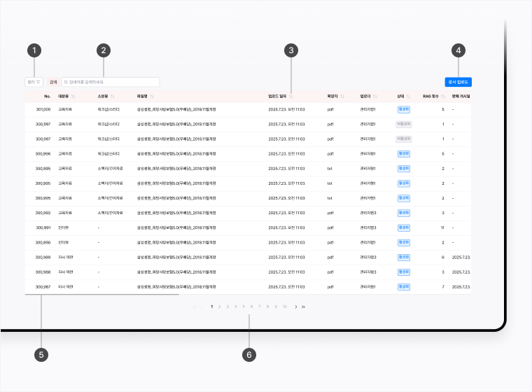Click the 확장자 column sort icon
Screen dimensions: 532x392
[x=342, y=96]
